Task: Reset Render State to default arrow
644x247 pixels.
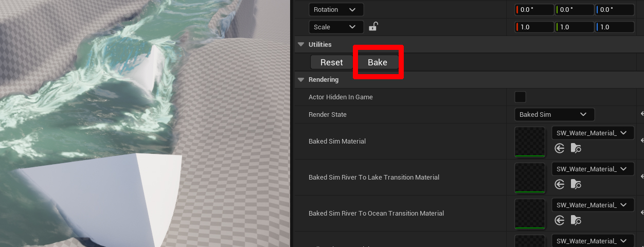Action: point(641,114)
